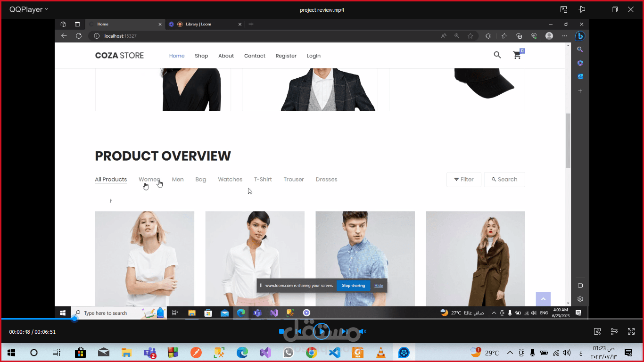Open QQPlayer playback settings sliders icon
The height and width of the screenshot is (362, 644).
point(614,331)
